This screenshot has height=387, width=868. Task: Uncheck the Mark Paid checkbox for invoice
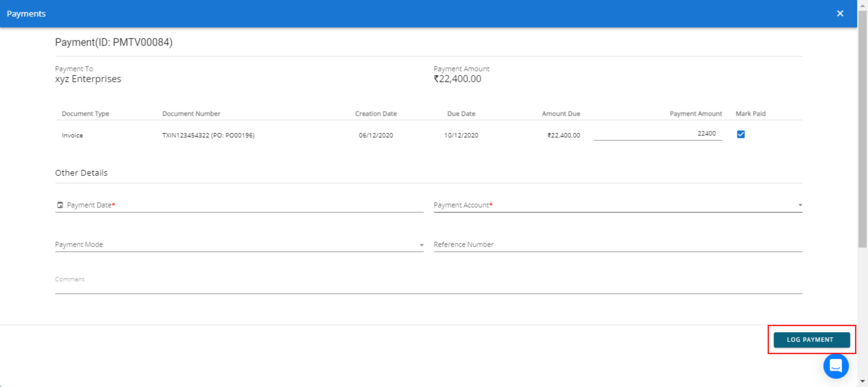741,135
